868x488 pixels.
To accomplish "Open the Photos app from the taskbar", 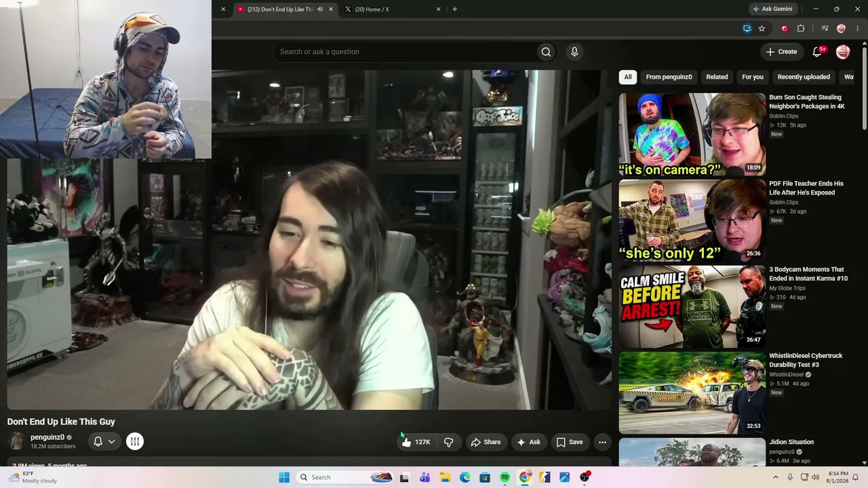I will [564, 477].
